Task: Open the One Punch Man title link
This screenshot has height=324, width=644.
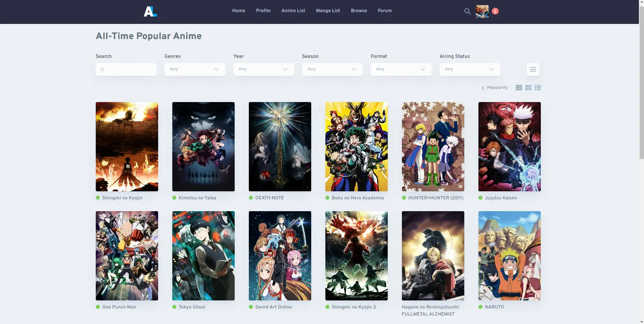Action: click(119, 307)
